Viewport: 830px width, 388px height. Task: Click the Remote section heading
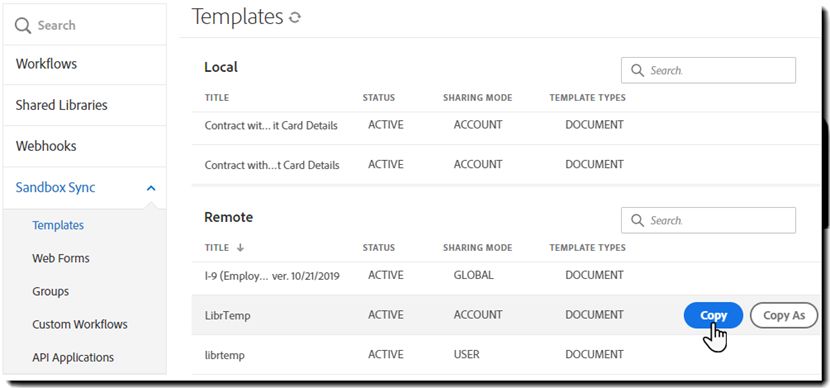(229, 217)
